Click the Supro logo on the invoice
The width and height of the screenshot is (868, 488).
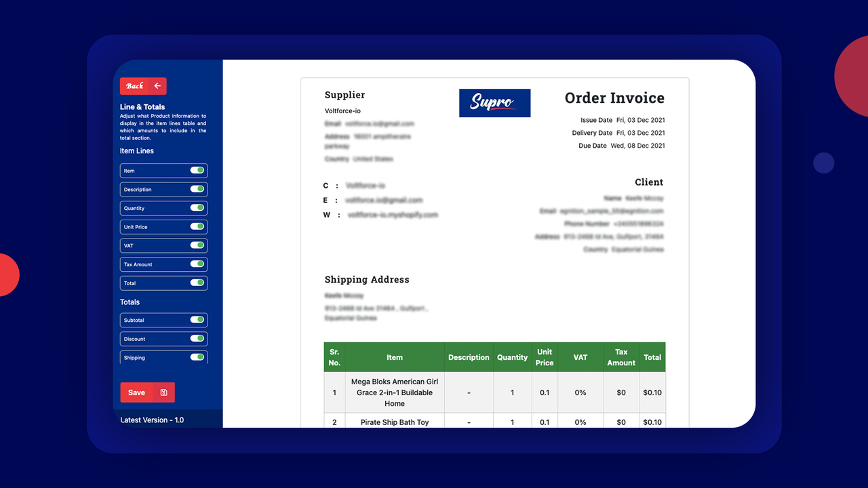(494, 102)
